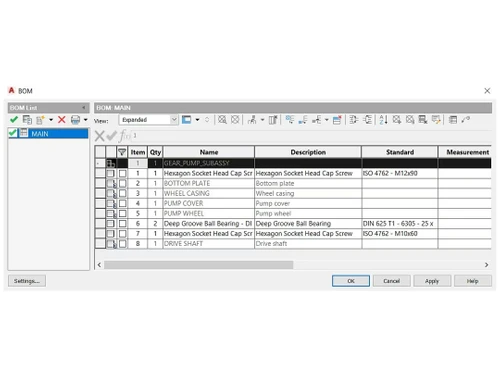Click the Qty column header
500x375 pixels.
pyautogui.click(x=155, y=152)
